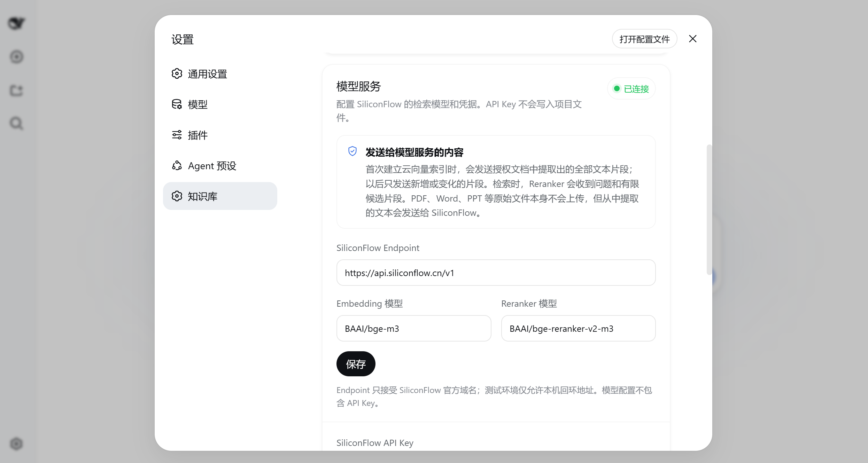Image resolution: width=868 pixels, height=463 pixels.
Task: Click the app logo in the background sidebar
Action: point(16,23)
